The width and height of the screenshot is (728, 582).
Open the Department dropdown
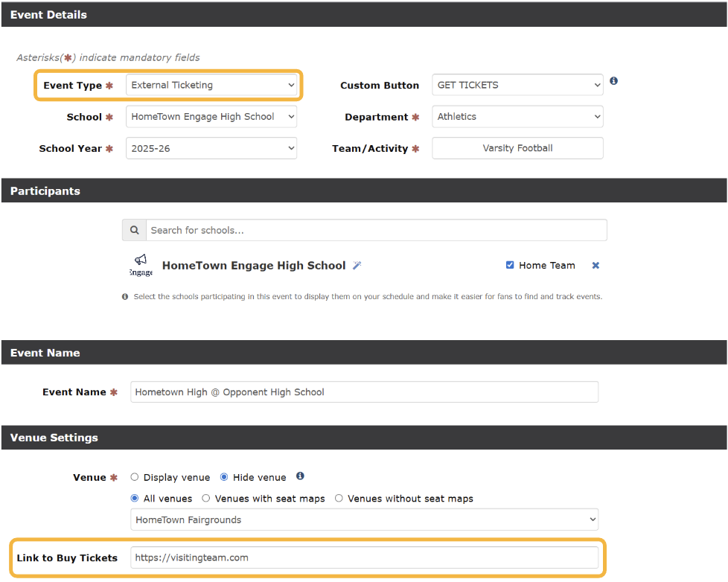517,117
